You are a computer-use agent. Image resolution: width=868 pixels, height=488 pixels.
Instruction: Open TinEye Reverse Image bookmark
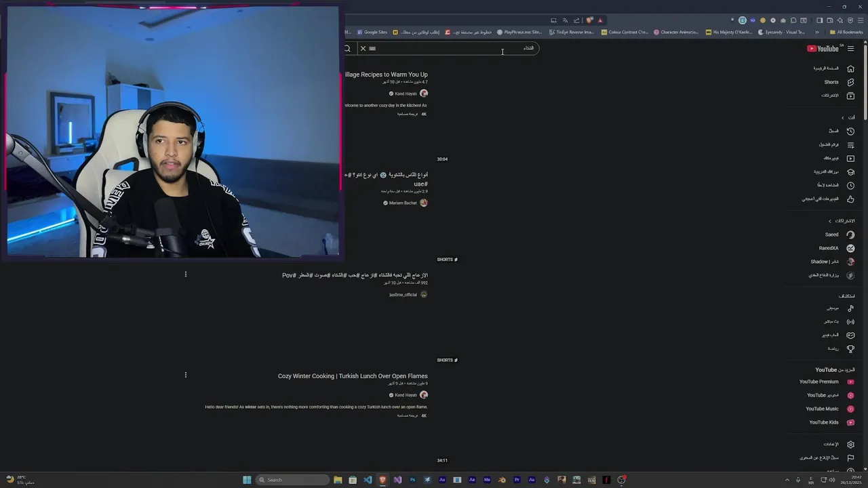click(571, 32)
